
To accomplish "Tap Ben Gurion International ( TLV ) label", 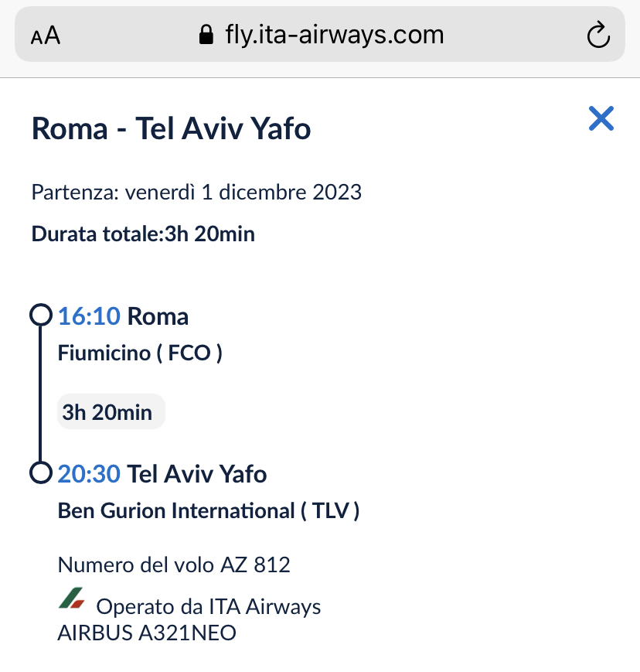I will 209,510.
